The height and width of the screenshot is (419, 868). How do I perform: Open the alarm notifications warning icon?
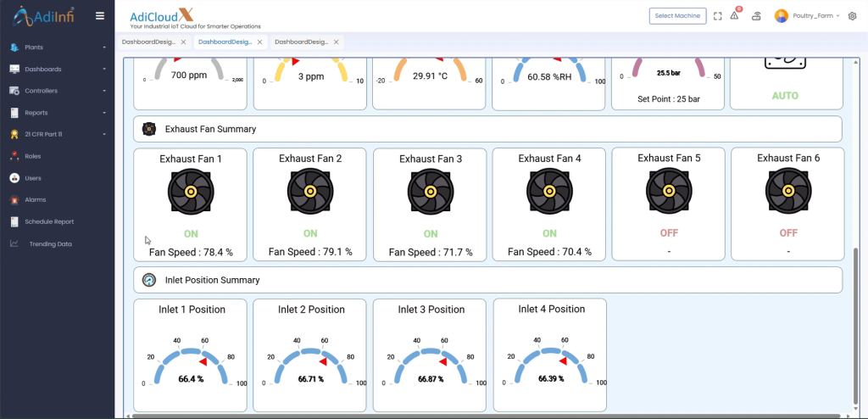click(735, 15)
